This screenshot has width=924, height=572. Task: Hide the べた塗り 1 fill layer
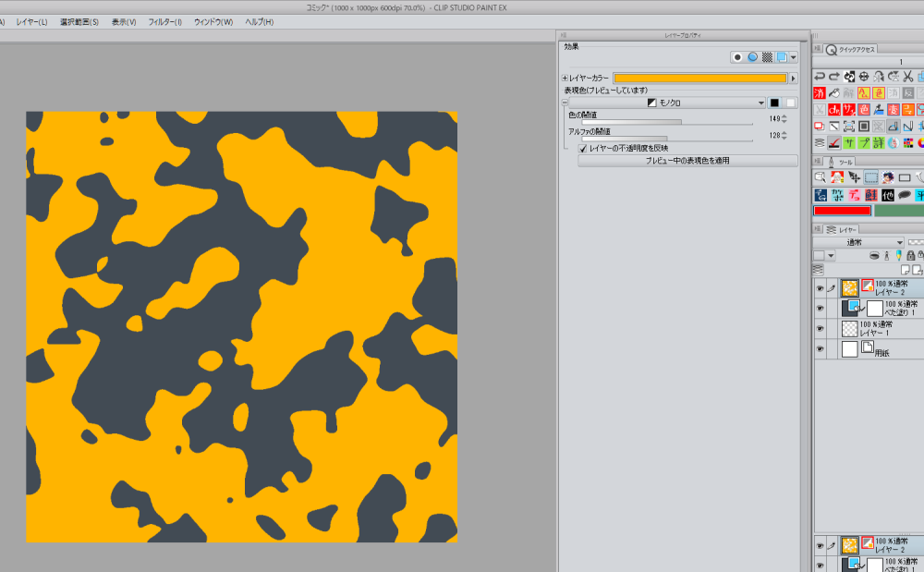tap(820, 308)
